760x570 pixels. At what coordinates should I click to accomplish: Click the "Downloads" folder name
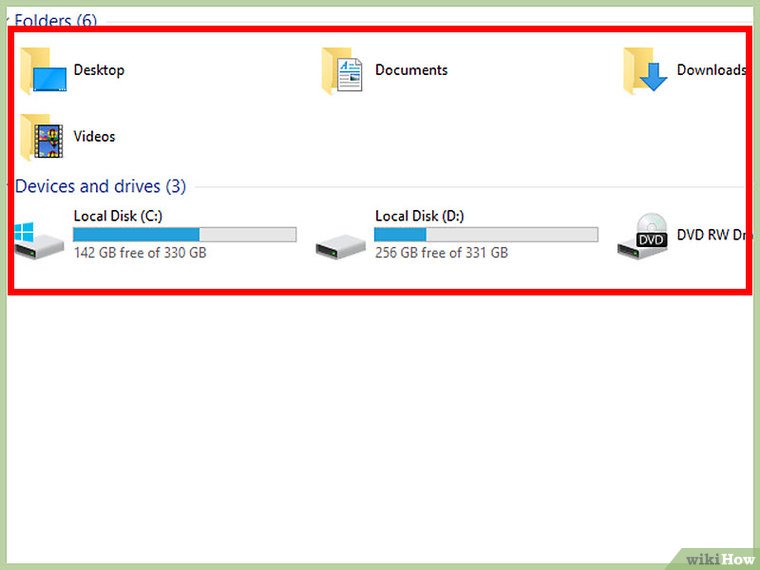coord(711,70)
